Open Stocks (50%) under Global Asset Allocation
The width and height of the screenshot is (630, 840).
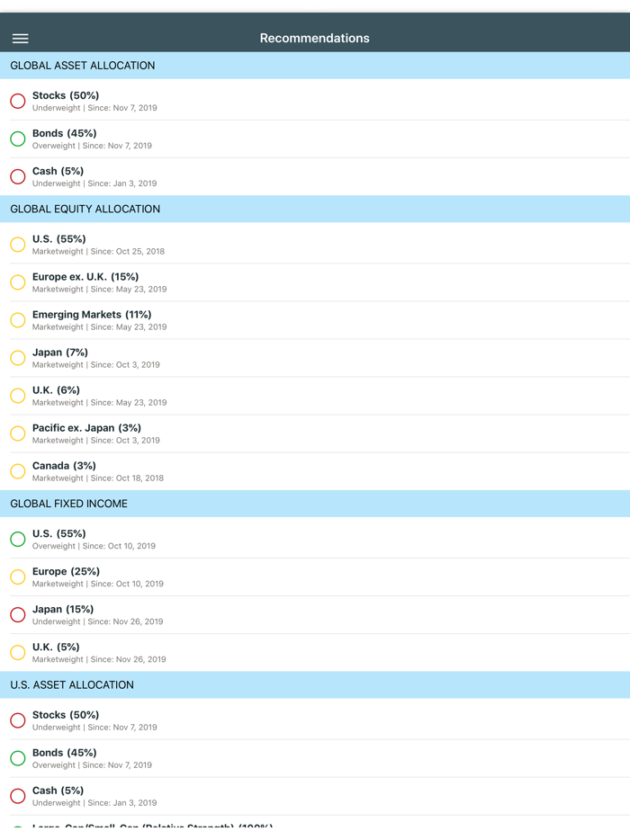[315, 101]
